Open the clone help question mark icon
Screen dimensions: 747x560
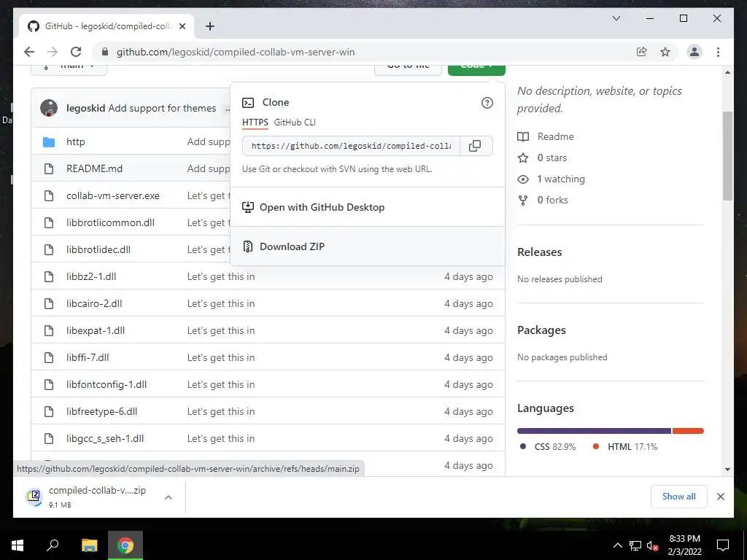tap(487, 102)
